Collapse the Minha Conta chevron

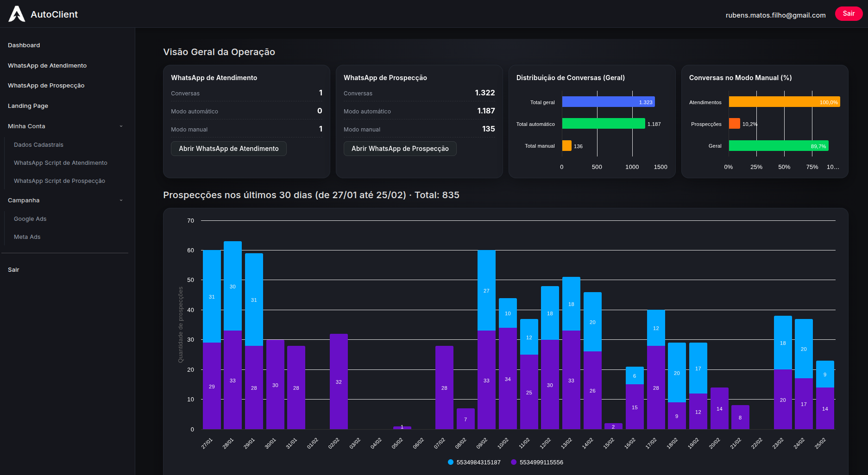(x=121, y=126)
